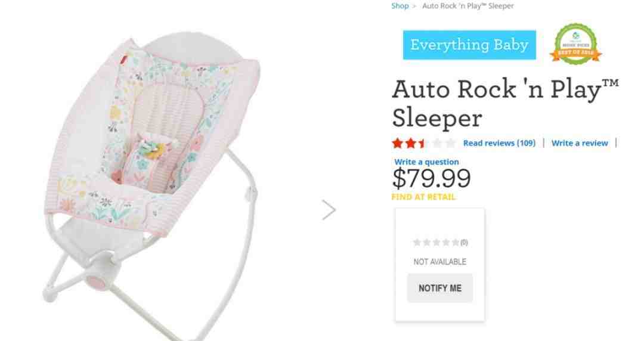Click the empty fifth red-rating star
Screen dimensions: 644x341
tap(451, 143)
